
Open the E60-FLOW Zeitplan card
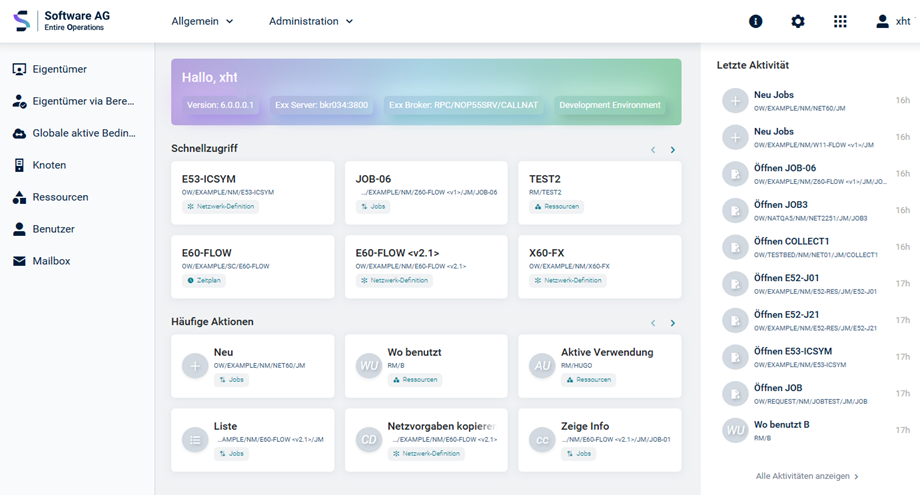253,267
